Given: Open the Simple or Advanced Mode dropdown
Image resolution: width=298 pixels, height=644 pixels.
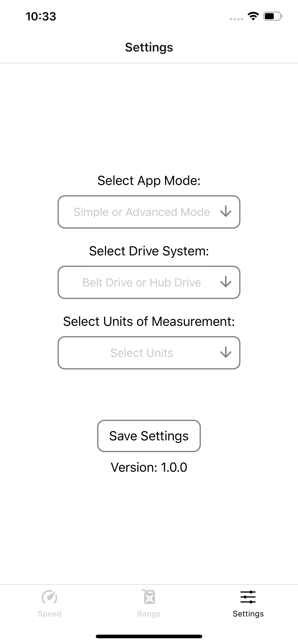Looking at the screenshot, I should point(142,212).
